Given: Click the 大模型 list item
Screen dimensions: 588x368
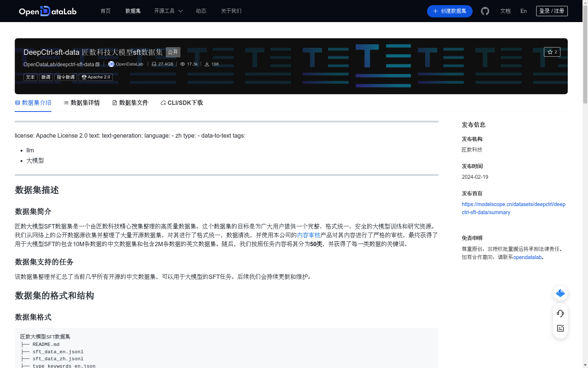Looking at the screenshot, I should (x=35, y=160).
